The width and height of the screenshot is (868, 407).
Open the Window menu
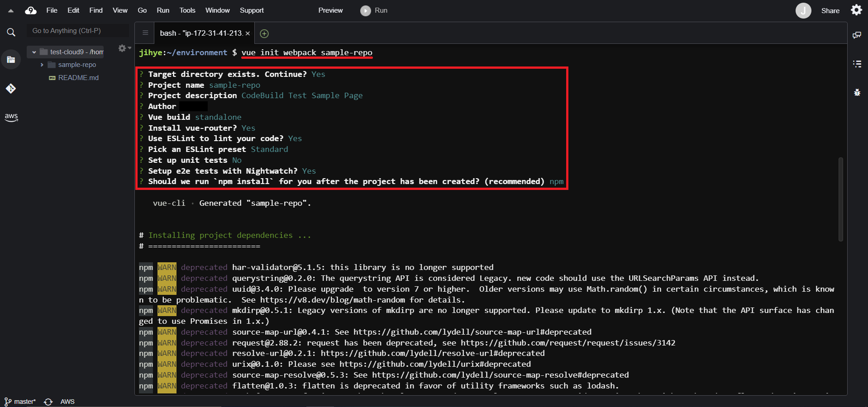pyautogui.click(x=218, y=10)
